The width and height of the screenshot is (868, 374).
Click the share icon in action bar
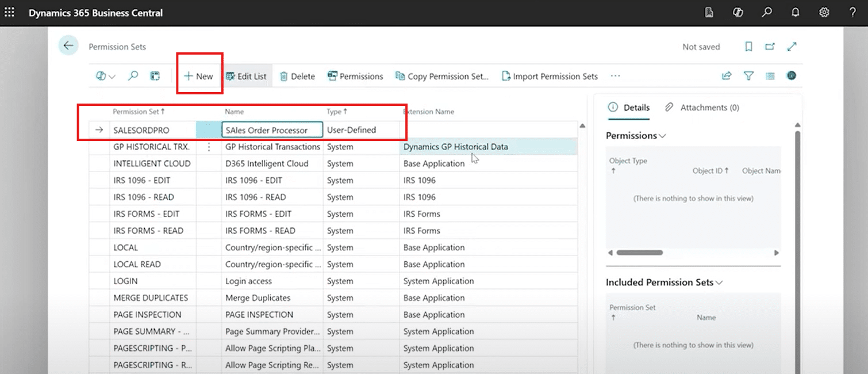tap(727, 76)
